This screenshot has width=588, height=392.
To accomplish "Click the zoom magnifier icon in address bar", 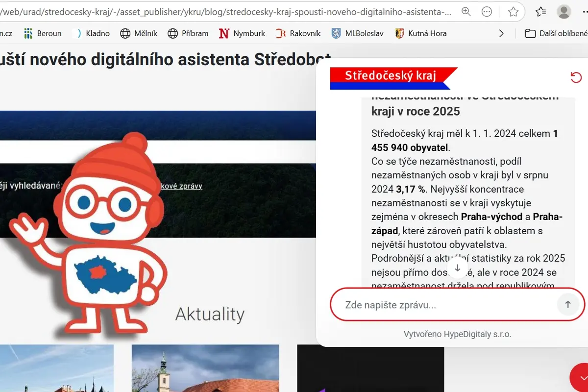I will pos(466,12).
